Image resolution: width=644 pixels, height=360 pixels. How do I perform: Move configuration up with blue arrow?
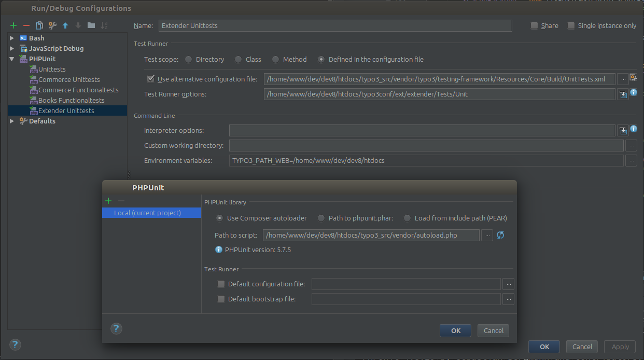coord(65,25)
